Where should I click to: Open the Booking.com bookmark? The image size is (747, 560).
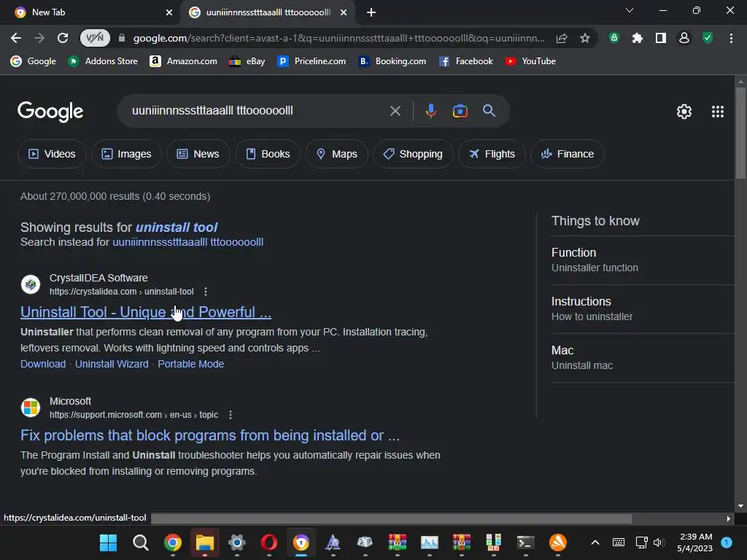pos(392,61)
